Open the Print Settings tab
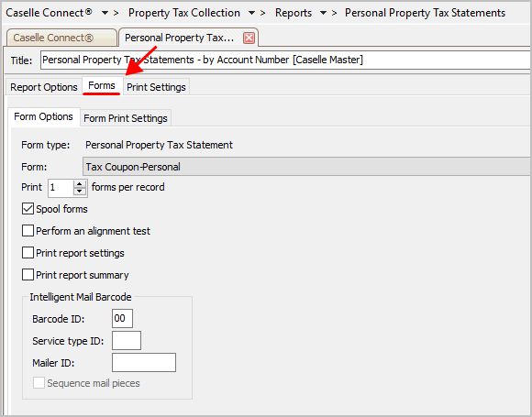Viewport: 532px width, 417px height. coord(156,87)
